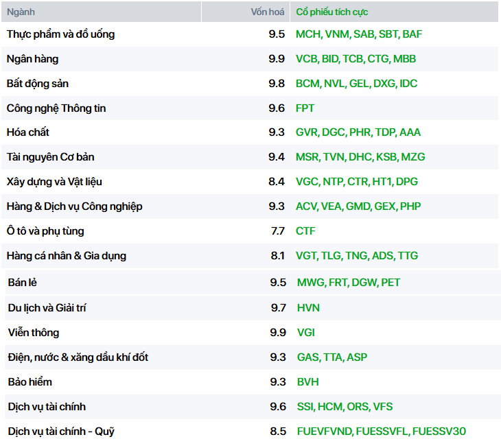The width and height of the screenshot is (501, 448).
Task: Select the 'Ngân hàng' sector name
Action: click(32, 59)
